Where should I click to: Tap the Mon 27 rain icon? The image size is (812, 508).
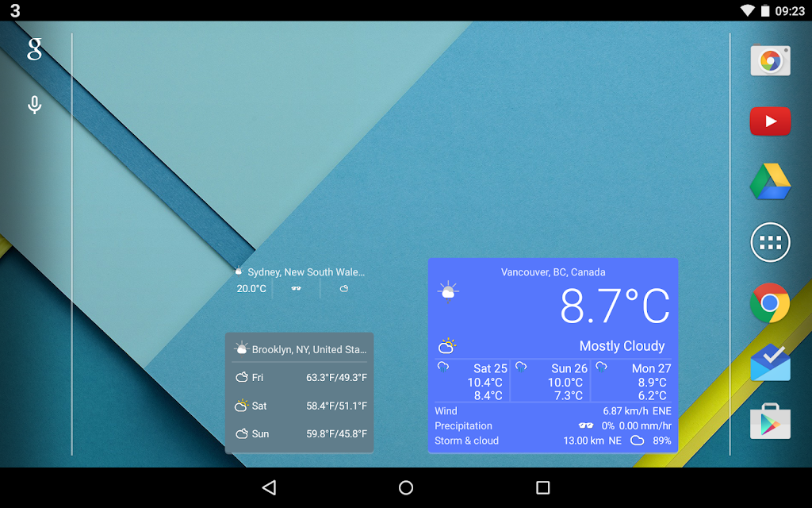click(x=601, y=368)
